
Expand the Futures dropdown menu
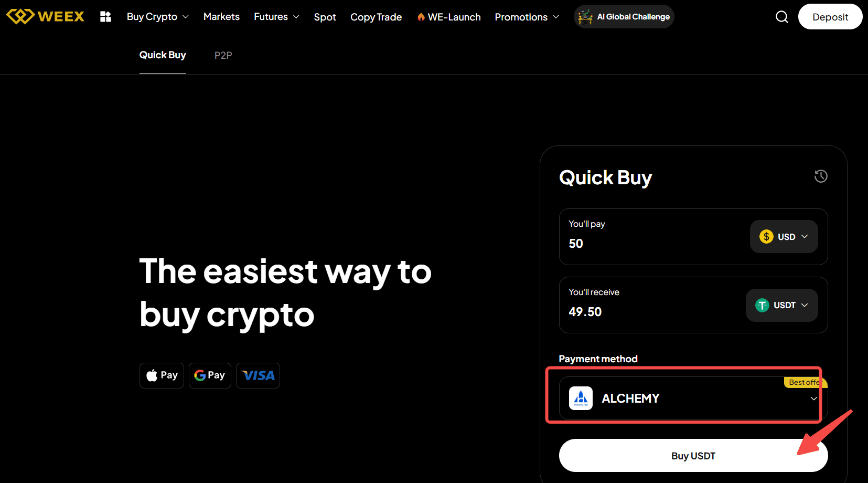pos(276,17)
